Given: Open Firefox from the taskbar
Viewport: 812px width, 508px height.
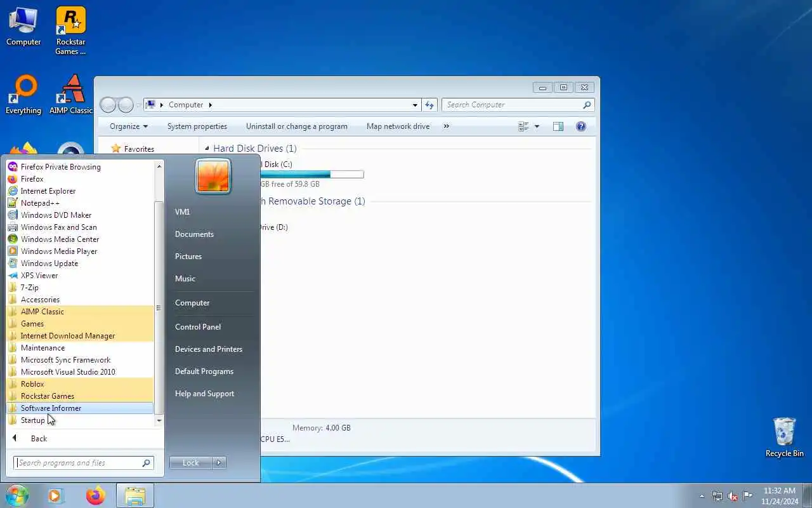Looking at the screenshot, I should tap(96, 495).
